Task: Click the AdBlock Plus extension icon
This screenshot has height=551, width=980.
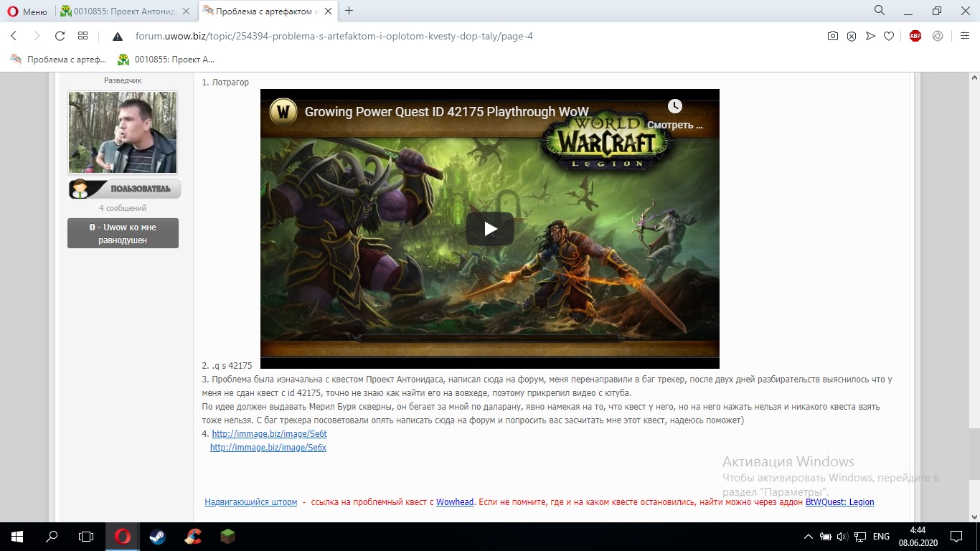Action: (x=915, y=36)
